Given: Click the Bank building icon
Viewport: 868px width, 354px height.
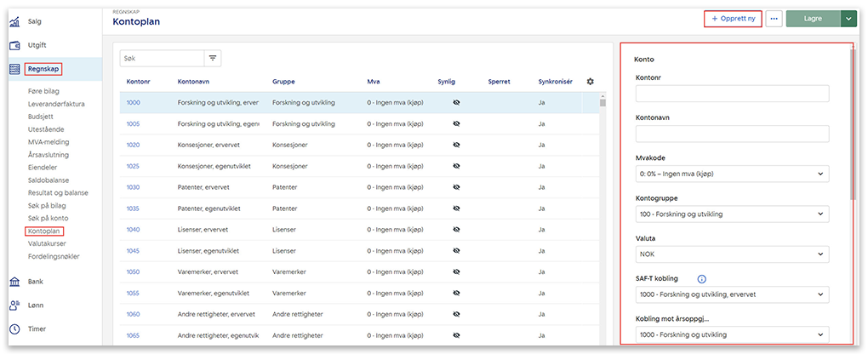Looking at the screenshot, I should 14,282.
